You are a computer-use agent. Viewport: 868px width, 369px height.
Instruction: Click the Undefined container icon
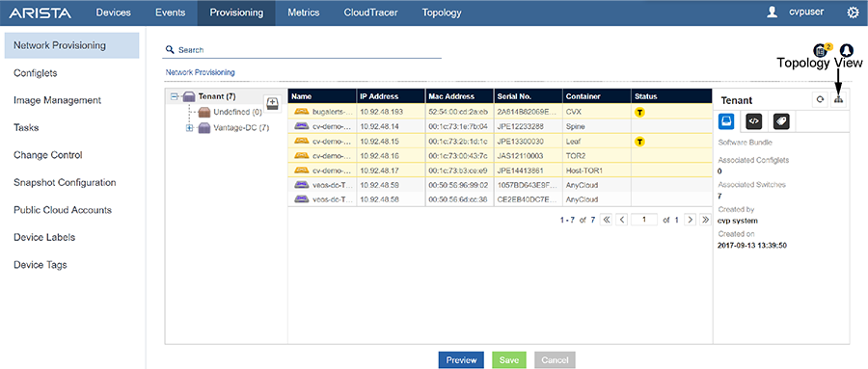point(204,113)
